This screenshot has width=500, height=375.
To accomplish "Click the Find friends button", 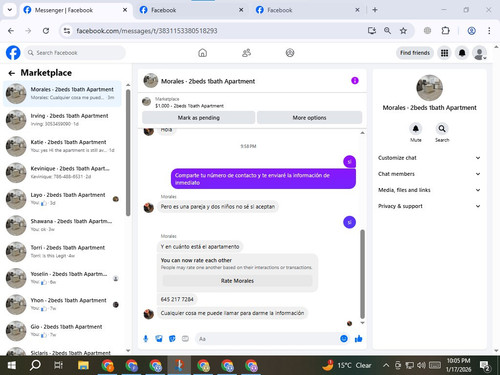I will click(415, 53).
